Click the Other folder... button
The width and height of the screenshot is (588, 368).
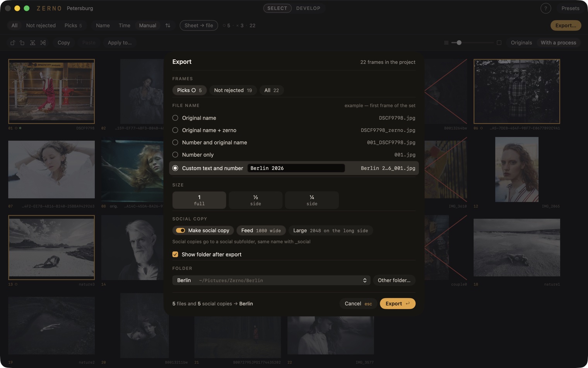pyautogui.click(x=394, y=280)
